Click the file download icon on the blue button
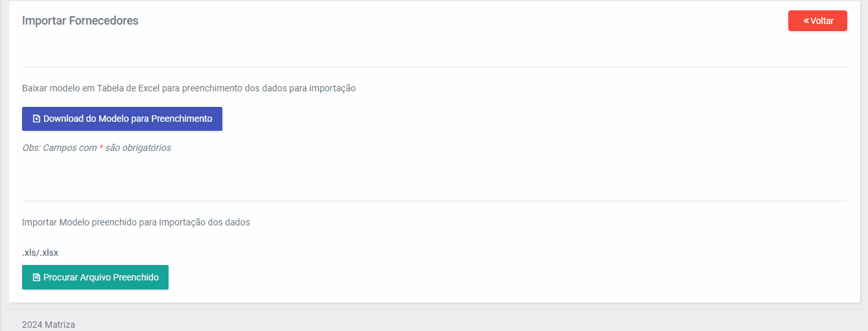The image size is (868, 331). click(x=37, y=119)
